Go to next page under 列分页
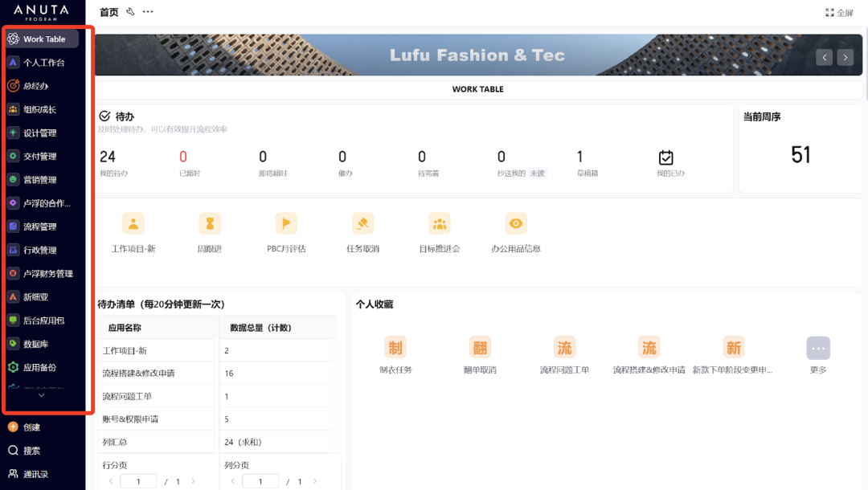Screen dimensions: 868x490 [x=315, y=481]
